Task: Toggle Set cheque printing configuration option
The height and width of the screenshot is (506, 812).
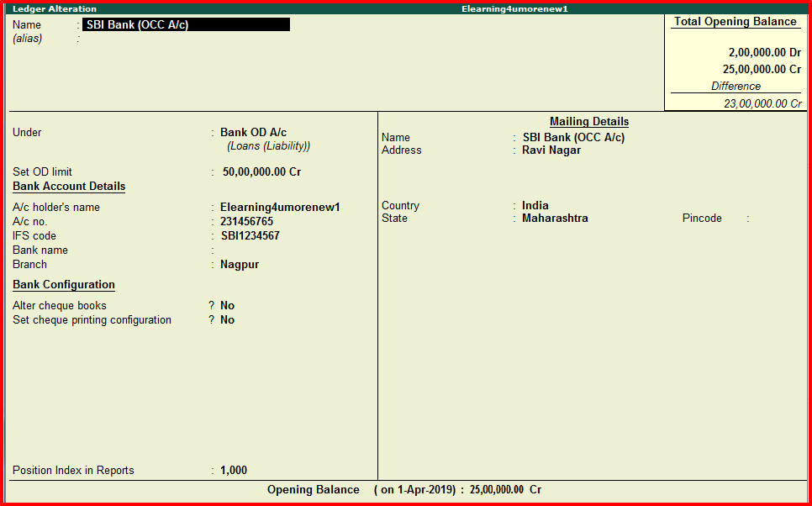Action: 227,319
